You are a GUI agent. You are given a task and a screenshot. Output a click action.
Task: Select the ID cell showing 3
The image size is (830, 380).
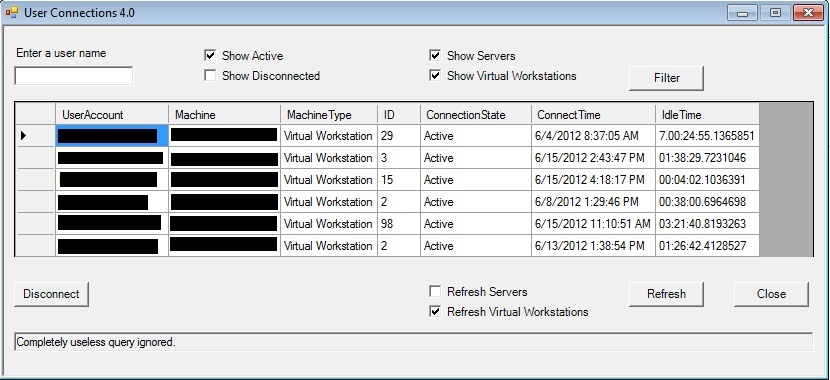(399, 158)
